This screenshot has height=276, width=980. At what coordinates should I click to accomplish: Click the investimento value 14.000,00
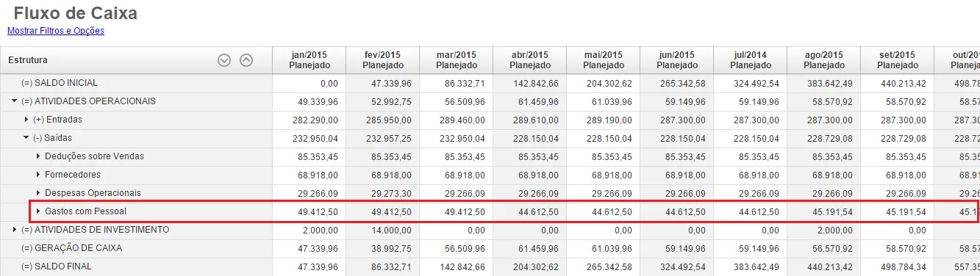391,230
